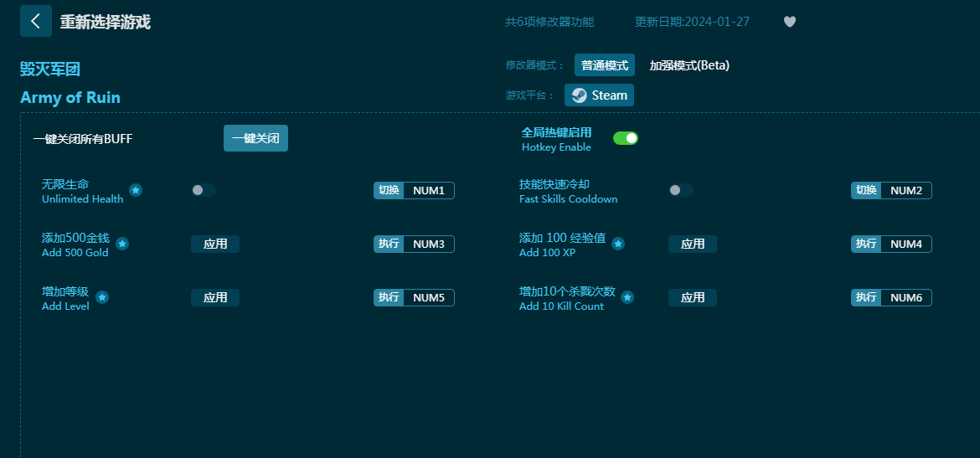This screenshot has width=980, height=458.
Task: Apply the Add 500 Gold cheat
Action: [x=215, y=244]
